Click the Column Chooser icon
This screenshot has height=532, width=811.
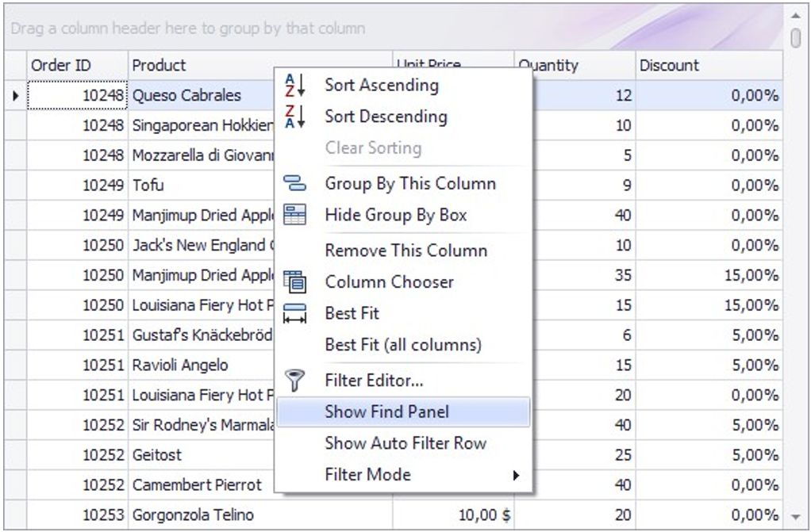(x=294, y=282)
